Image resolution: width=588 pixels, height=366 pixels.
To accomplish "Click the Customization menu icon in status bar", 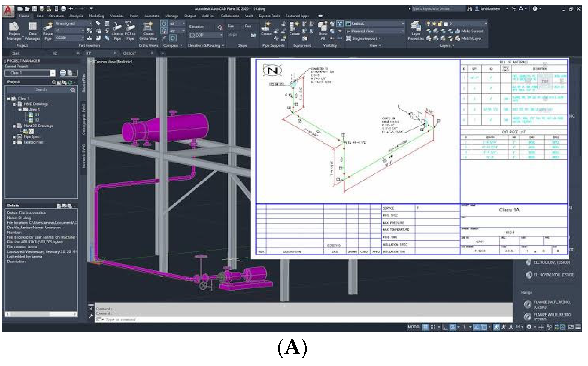I will [x=578, y=327].
